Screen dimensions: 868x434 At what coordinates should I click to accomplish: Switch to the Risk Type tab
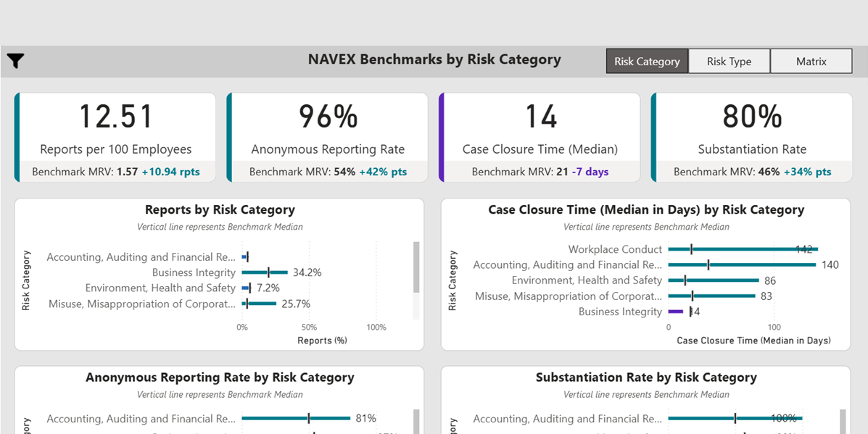pos(729,62)
